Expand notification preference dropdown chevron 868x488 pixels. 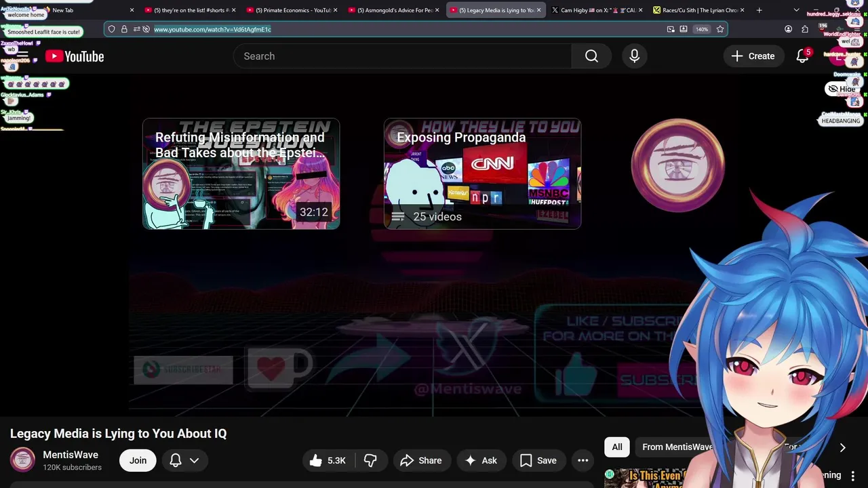tap(194, 460)
